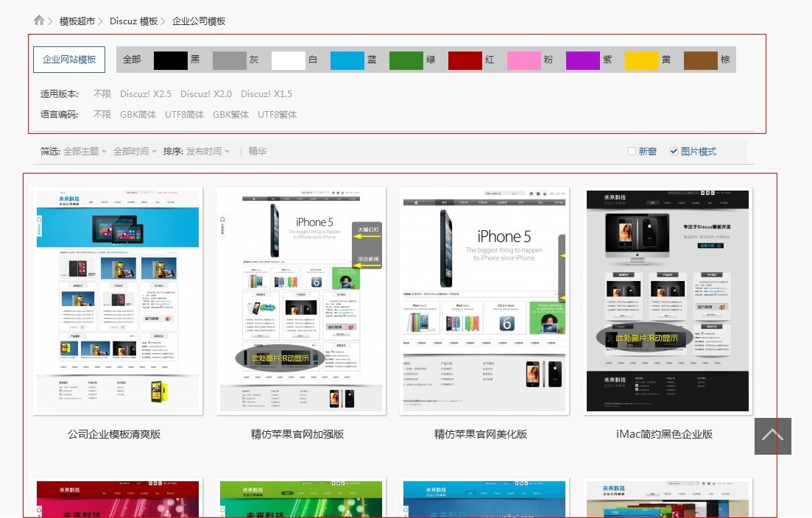812x518 pixels.
Task: Expand the 全部主题 filter dropdown
Action: click(85, 151)
